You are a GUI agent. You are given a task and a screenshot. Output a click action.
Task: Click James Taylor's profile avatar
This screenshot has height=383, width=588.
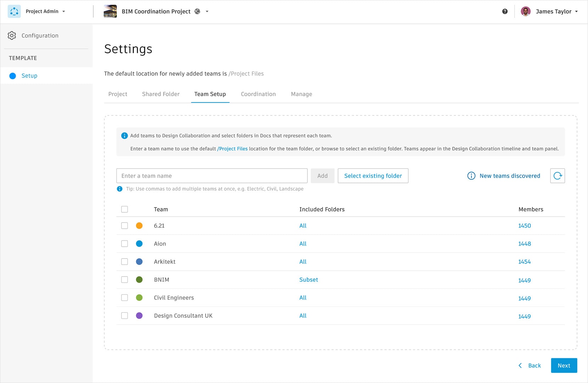(x=526, y=11)
